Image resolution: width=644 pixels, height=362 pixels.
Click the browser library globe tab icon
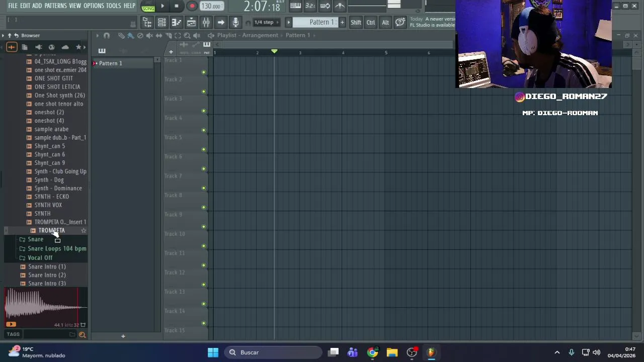point(51,47)
